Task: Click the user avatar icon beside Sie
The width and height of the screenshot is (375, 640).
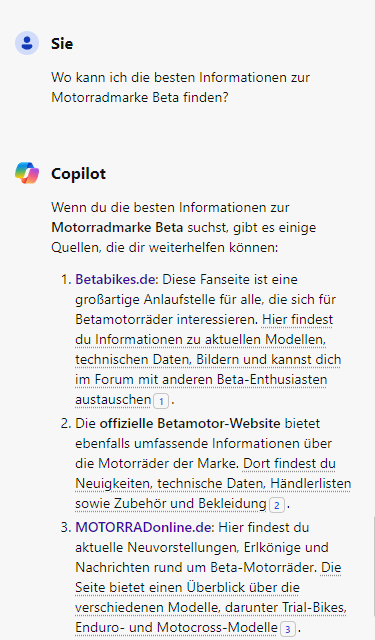Action: click(x=27, y=43)
